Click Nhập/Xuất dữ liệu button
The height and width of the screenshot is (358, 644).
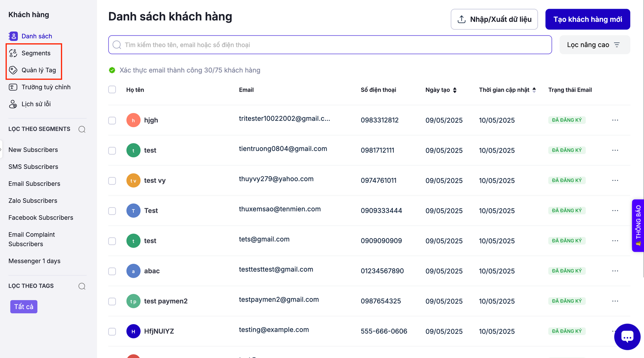[x=494, y=19]
